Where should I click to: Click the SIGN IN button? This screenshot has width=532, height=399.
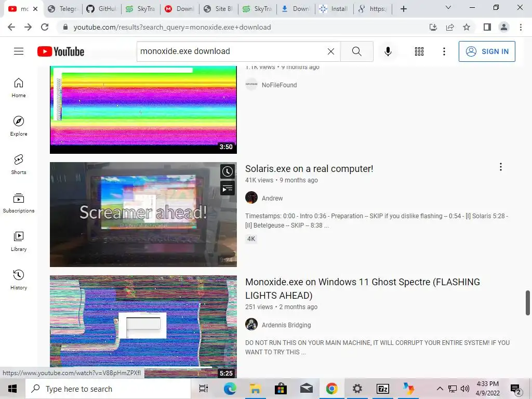[487, 51]
